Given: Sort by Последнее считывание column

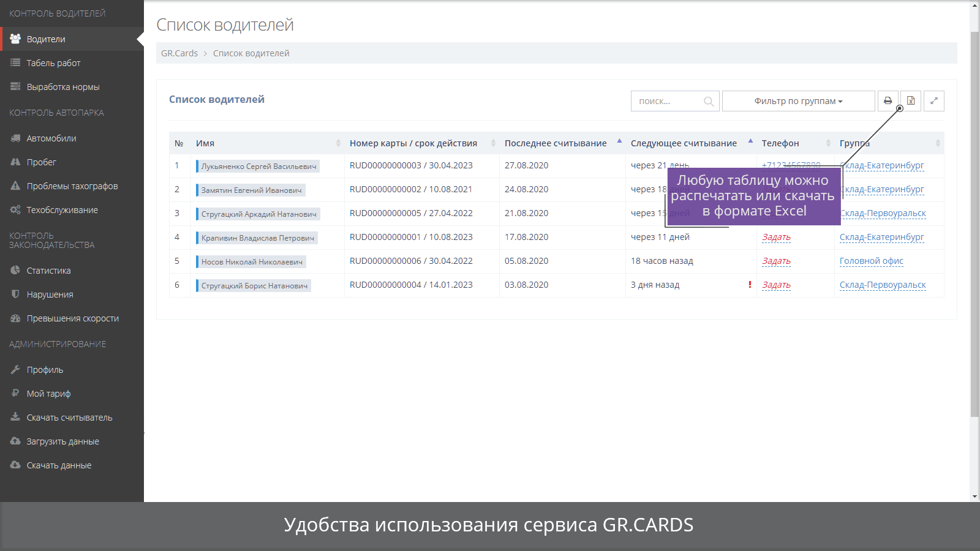Looking at the screenshot, I should coord(563,143).
